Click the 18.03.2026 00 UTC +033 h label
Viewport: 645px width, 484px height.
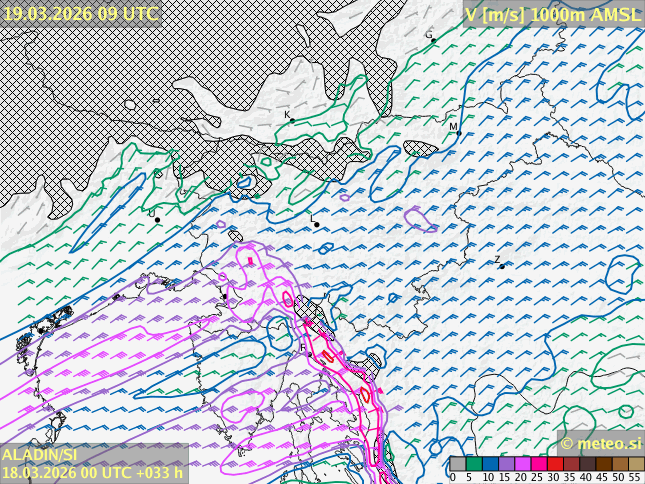(x=92, y=473)
